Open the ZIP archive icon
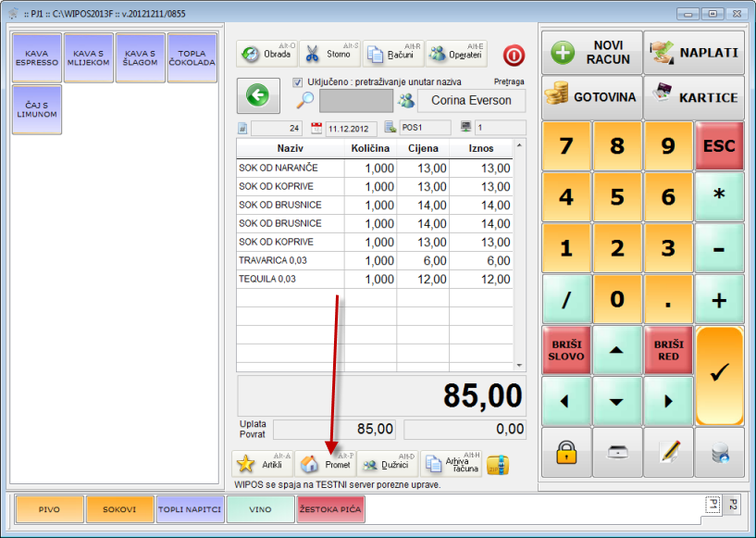 498,464
